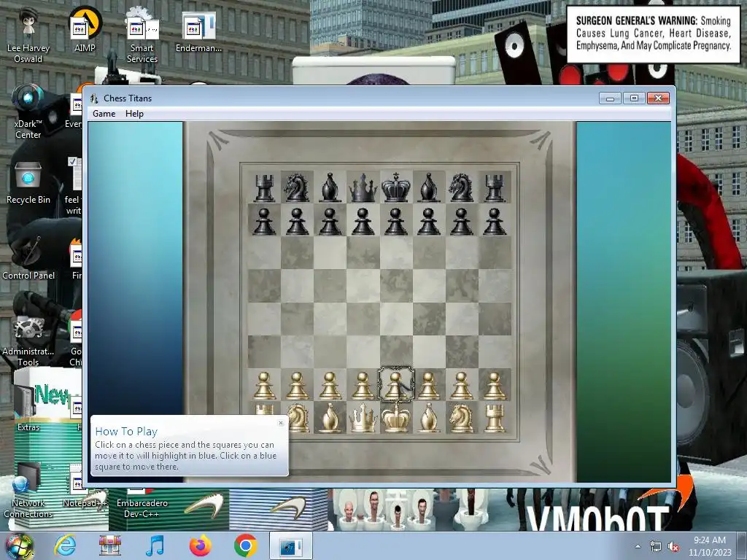Click the black king-side knight
747x560 pixels.
click(x=461, y=187)
